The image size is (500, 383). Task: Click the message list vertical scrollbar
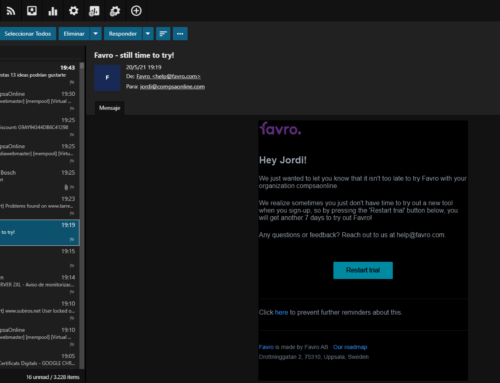[x=82, y=215]
